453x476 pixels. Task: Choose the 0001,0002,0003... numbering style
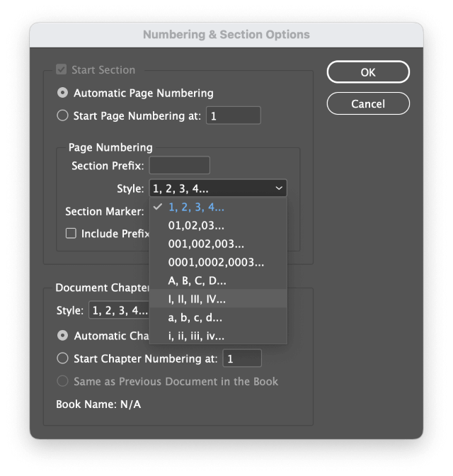click(216, 263)
